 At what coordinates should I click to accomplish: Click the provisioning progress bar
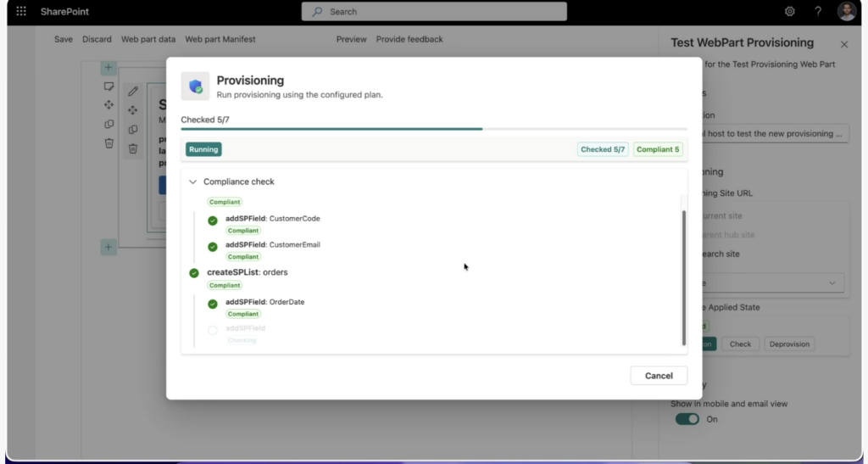[x=434, y=129]
